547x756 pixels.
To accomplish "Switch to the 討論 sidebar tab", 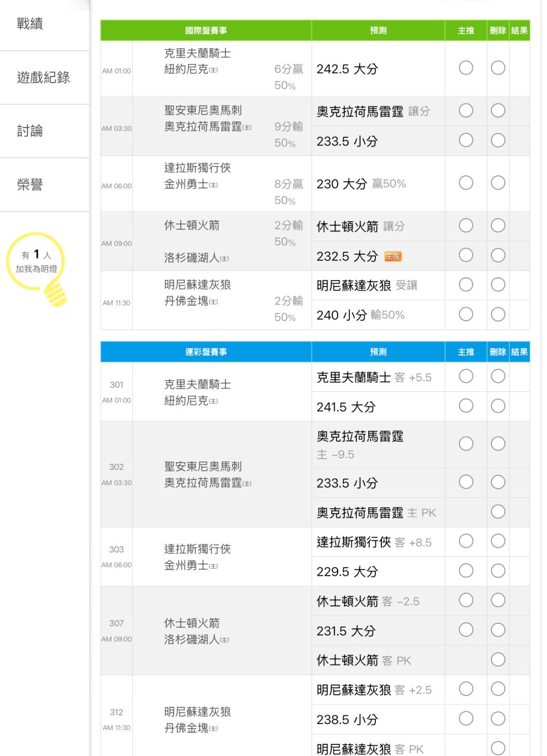I will pos(30,131).
